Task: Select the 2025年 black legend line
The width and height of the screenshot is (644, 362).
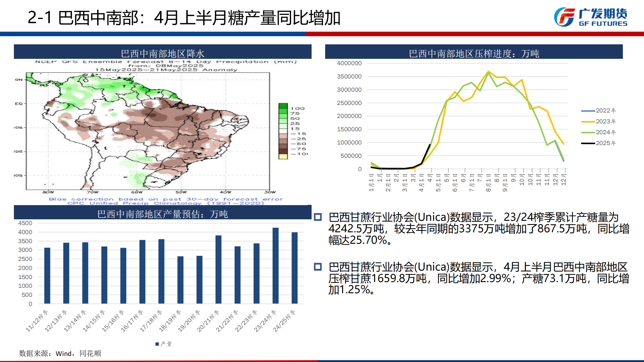Action: [588, 143]
